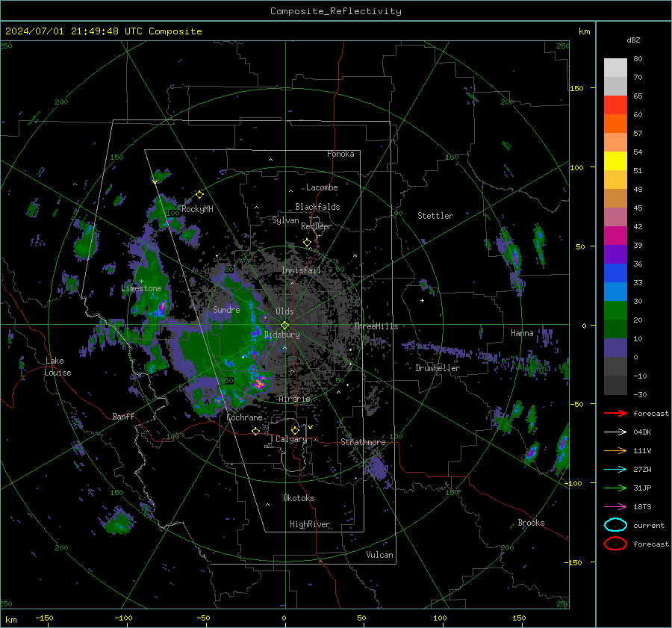
Task: Click the orange 60 dBZ color swatch
Action: tap(615, 123)
